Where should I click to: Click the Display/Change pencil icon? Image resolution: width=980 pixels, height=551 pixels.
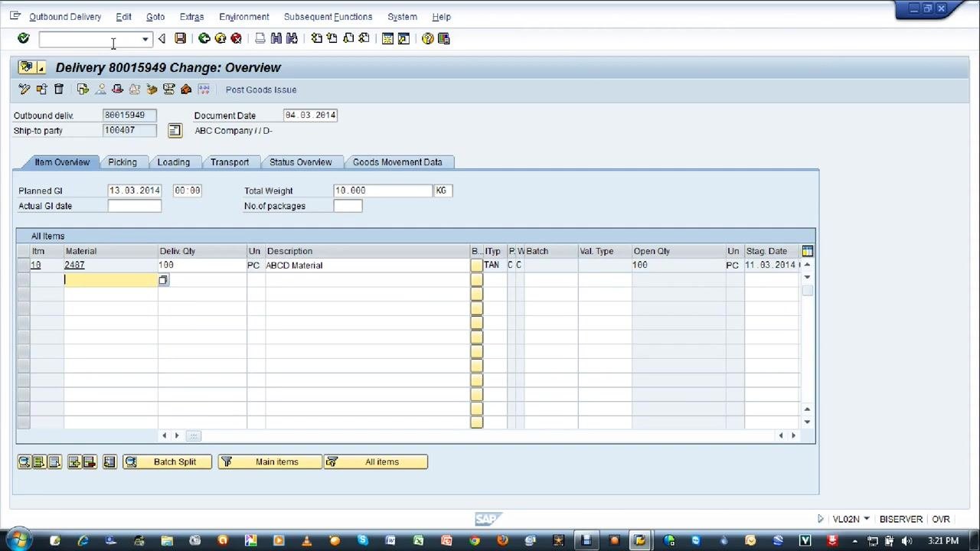tap(24, 90)
